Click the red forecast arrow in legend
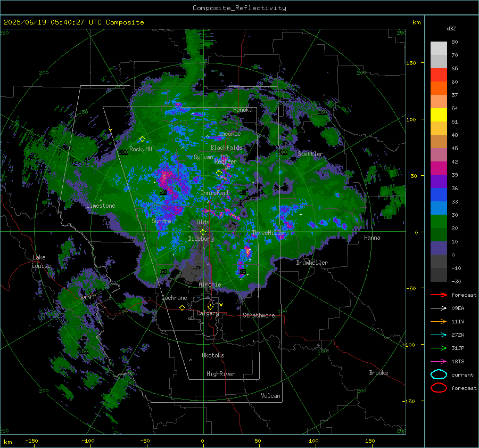This screenshot has height=448, width=479. click(x=439, y=295)
